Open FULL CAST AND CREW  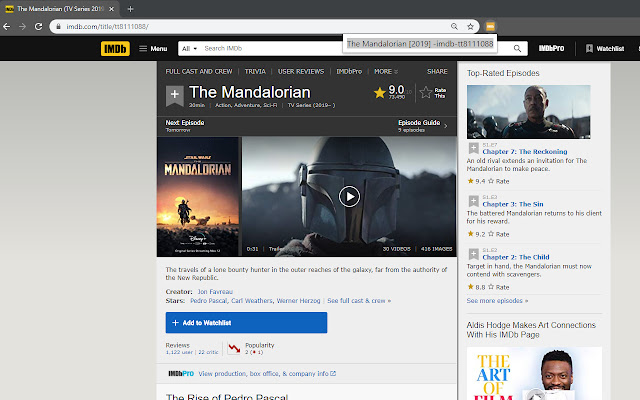199,71
